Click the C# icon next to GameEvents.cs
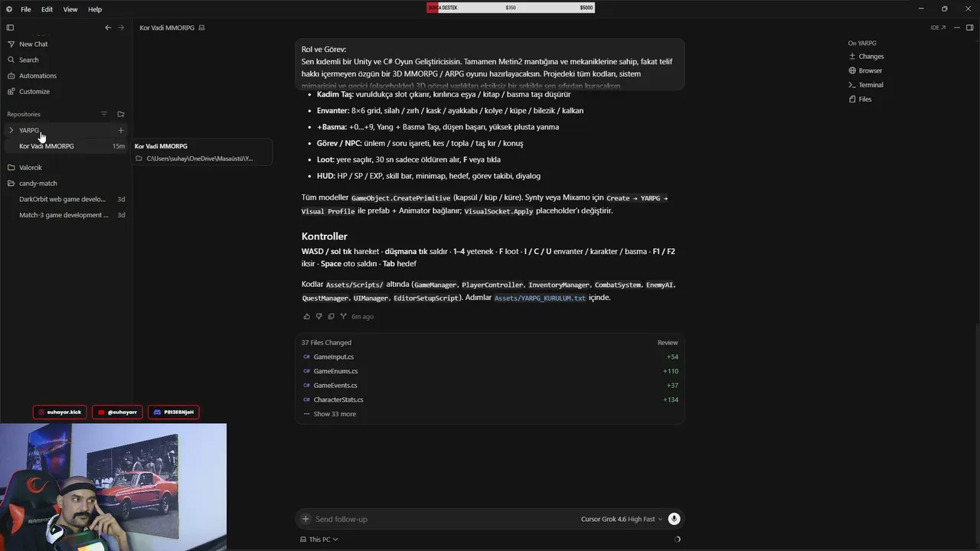980x551 pixels. [306, 386]
